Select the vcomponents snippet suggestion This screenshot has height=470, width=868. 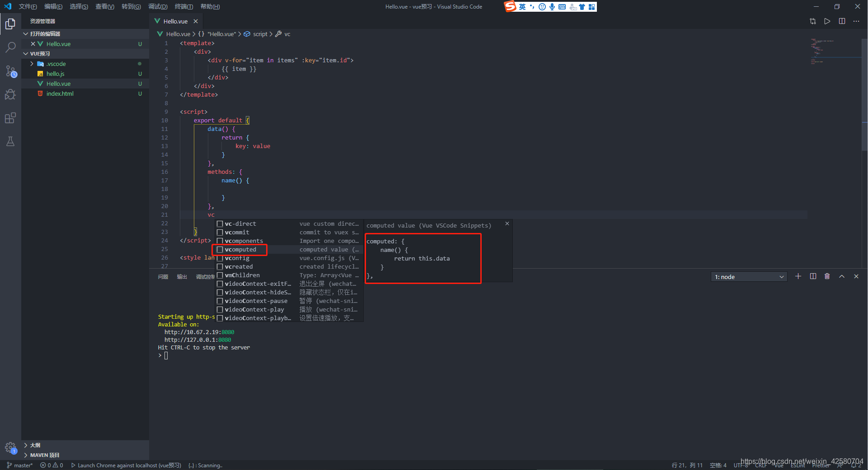[x=289, y=241]
